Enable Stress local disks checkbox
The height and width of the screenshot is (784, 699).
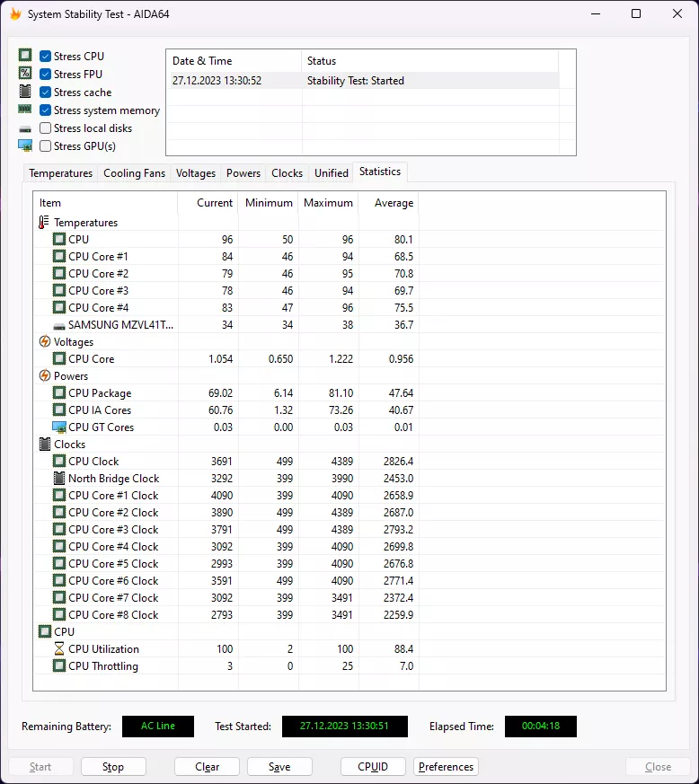[x=45, y=128]
